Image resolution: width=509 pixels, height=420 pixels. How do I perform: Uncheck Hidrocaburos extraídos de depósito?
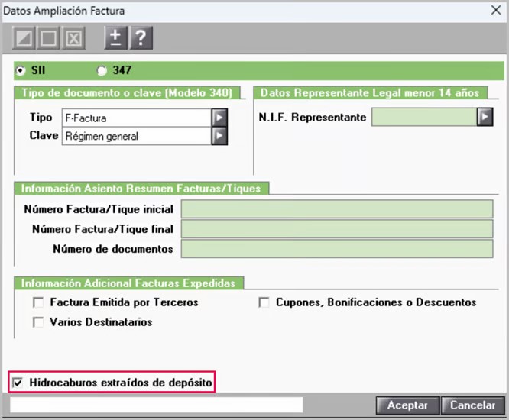click(18, 383)
